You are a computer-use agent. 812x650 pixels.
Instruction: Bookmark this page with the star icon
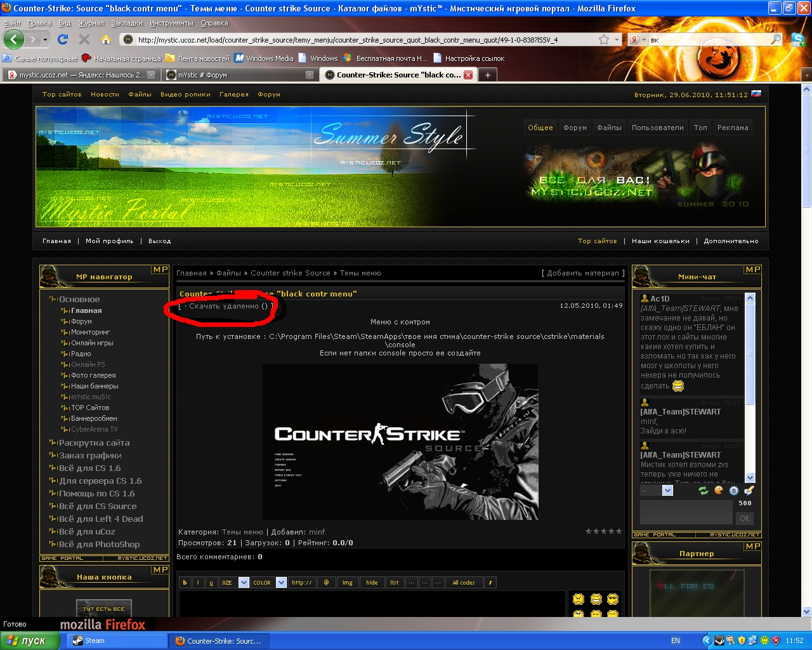click(604, 39)
